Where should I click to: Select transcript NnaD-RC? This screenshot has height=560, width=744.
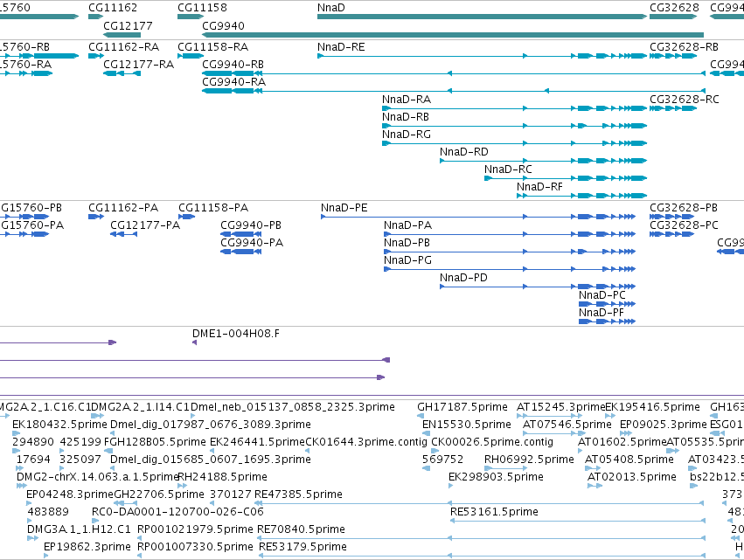[566, 178]
